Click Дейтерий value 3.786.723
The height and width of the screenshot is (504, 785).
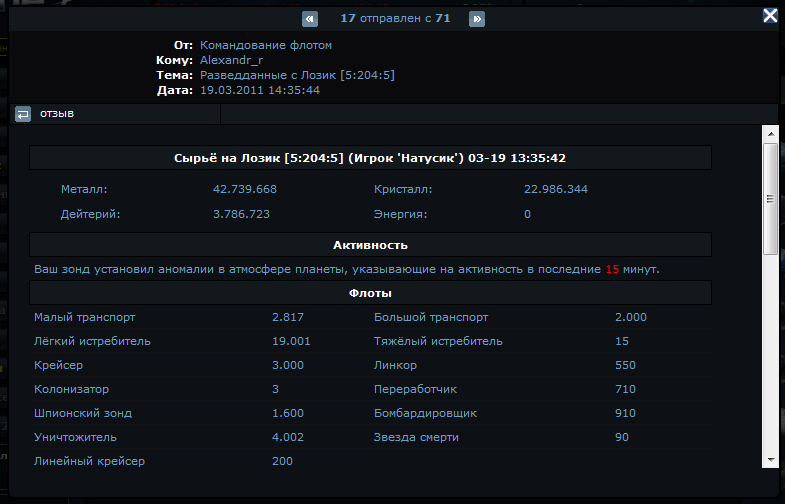pyautogui.click(x=241, y=214)
